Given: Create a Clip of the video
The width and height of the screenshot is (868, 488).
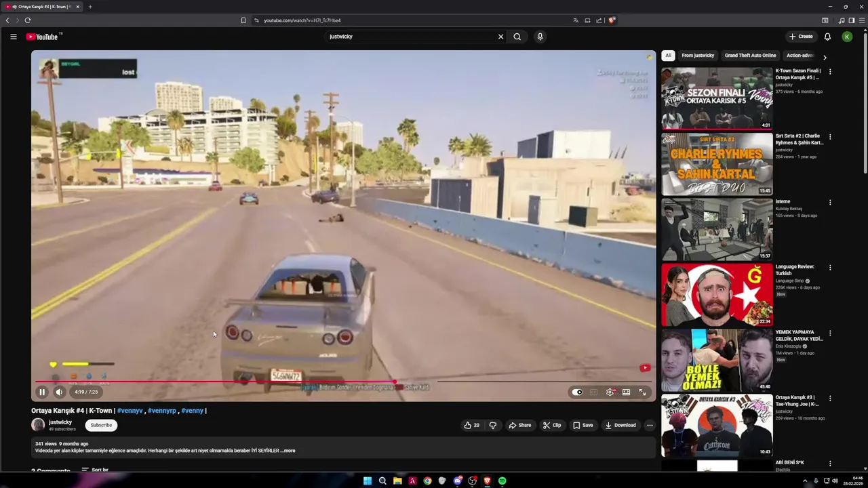Looking at the screenshot, I should 552,425.
